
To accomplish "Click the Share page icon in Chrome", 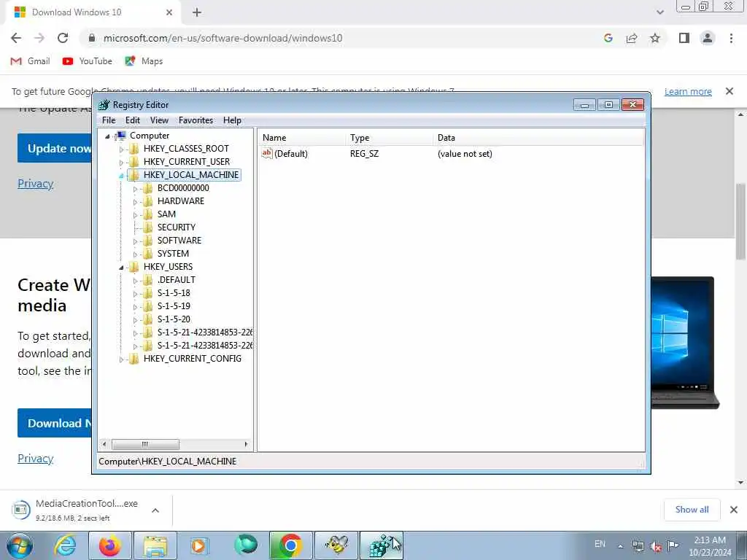I will [632, 38].
